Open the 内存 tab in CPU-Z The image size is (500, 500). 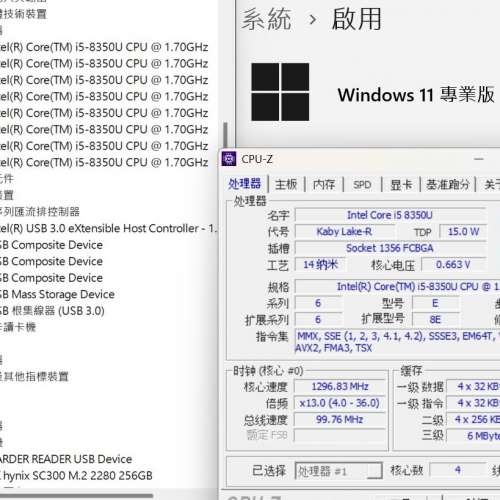[324, 184]
